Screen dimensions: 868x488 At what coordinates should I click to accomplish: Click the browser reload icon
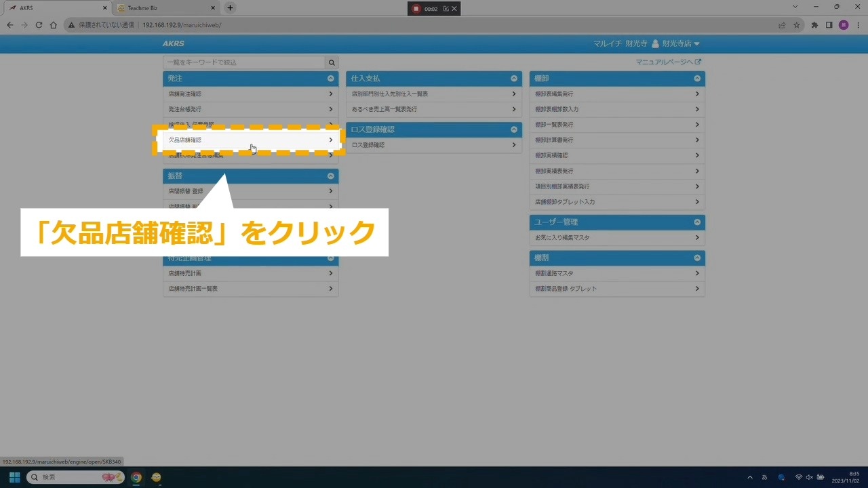[39, 25]
